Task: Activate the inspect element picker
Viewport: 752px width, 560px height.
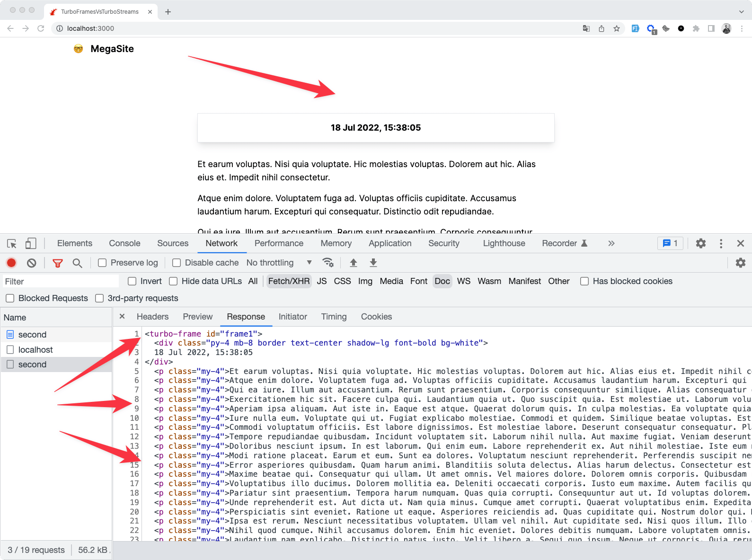Action: pos(12,243)
